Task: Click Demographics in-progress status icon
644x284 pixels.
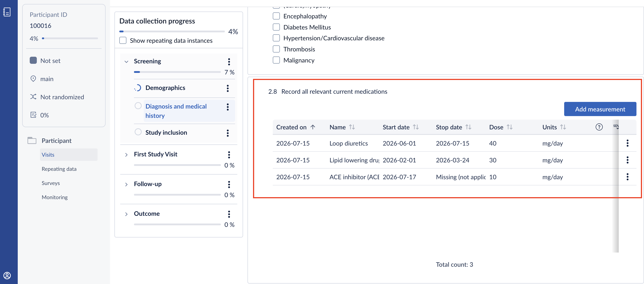Action: 137,88
